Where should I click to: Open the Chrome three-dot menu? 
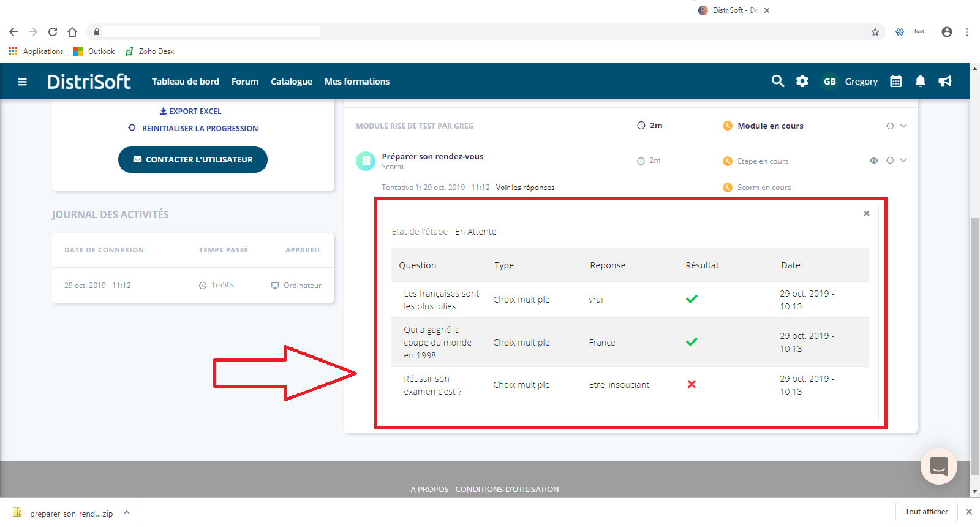click(967, 32)
